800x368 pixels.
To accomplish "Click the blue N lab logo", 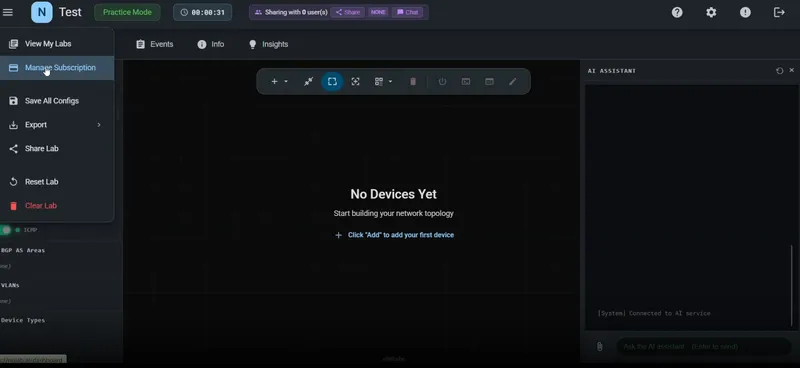I will [41, 12].
